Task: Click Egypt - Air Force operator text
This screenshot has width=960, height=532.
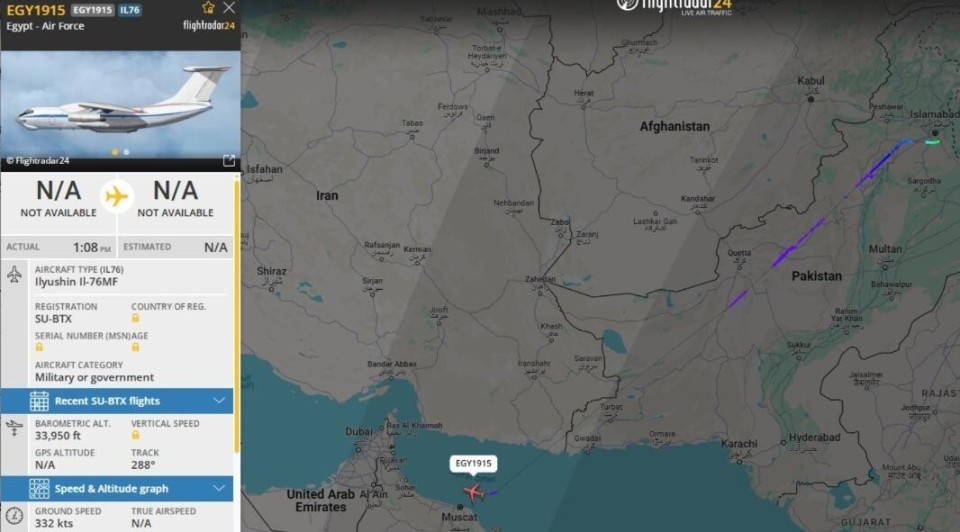Action: tap(45, 26)
